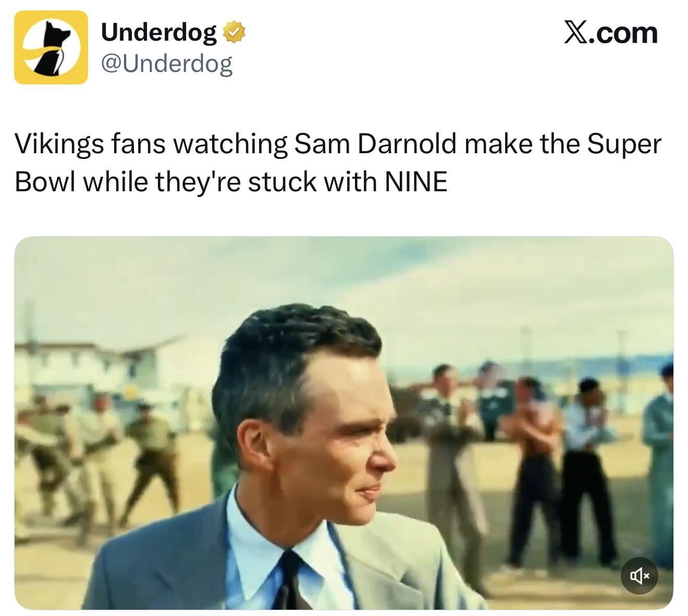Click the gold verified badge

coord(234,32)
